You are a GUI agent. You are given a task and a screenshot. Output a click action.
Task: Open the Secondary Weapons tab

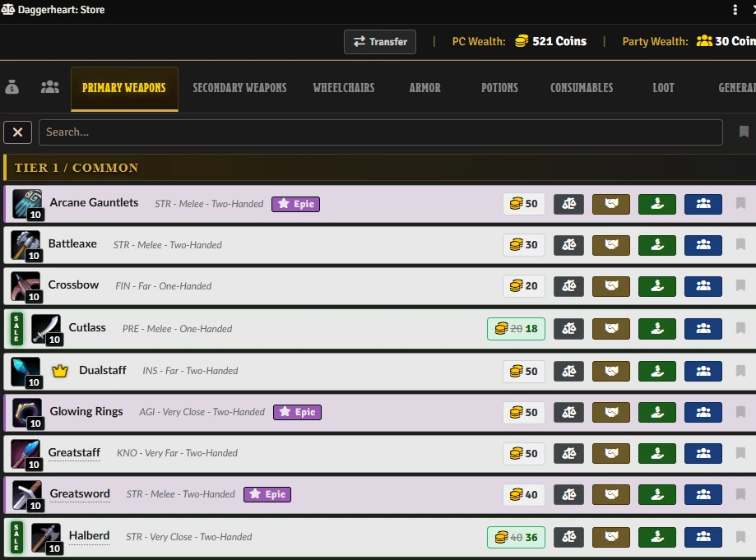(x=239, y=88)
